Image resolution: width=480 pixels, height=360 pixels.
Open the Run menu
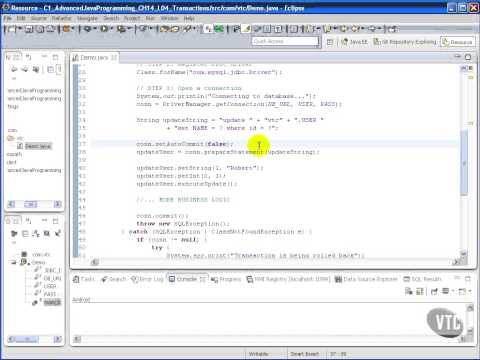click(150, 18)
